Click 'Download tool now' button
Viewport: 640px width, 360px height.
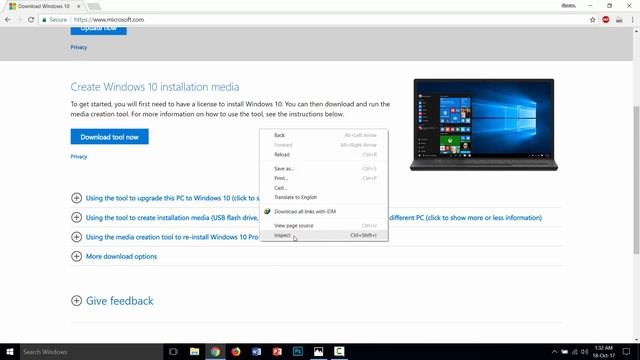[x=109, y=137]
